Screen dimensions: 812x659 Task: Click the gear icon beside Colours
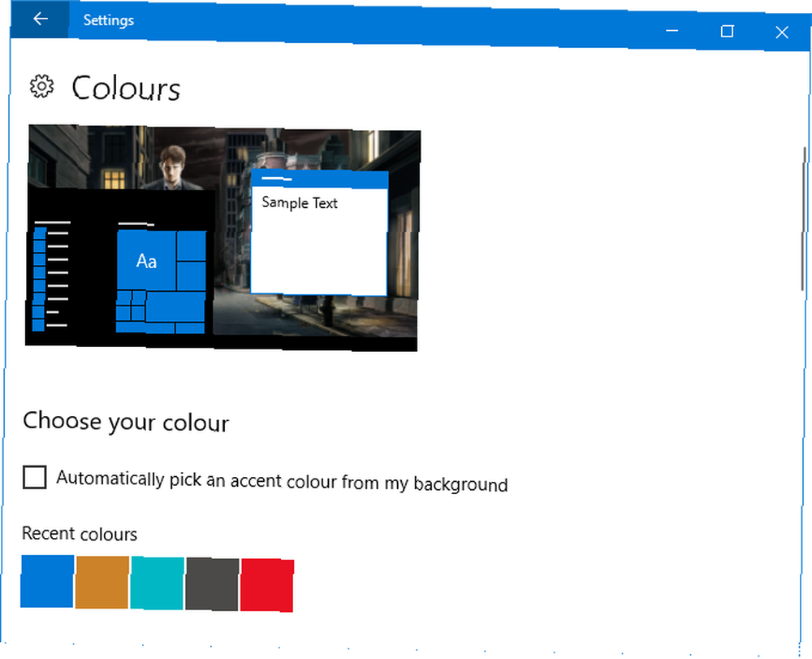pyautogui.click(x=41, y=86)
